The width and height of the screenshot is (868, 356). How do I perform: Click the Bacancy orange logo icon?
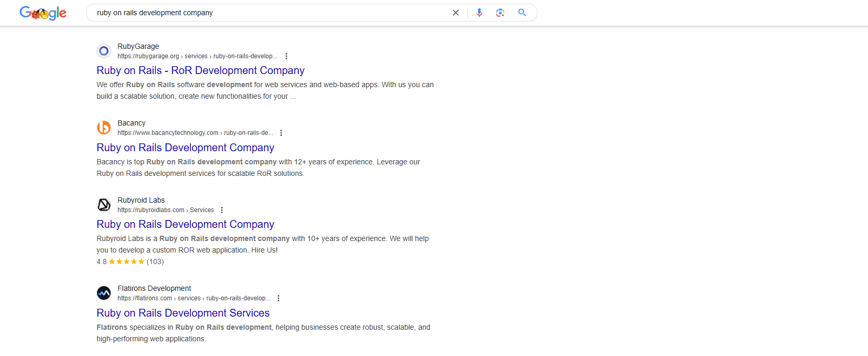pos(104,128)
